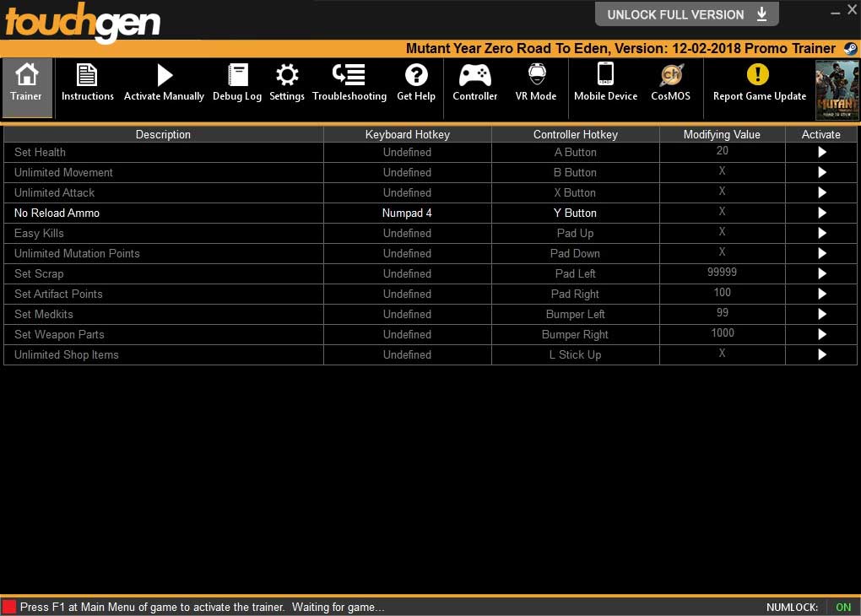Click the Mutant Year Zero game thumbnail
This screenshot has height=616, width=861.
pos(837,89)
